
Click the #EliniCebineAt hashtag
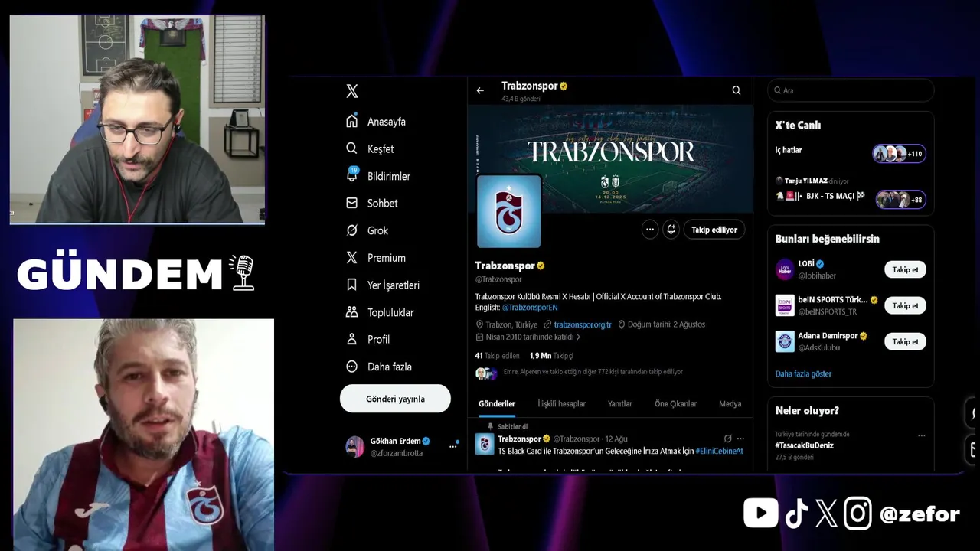pos(720,452)
